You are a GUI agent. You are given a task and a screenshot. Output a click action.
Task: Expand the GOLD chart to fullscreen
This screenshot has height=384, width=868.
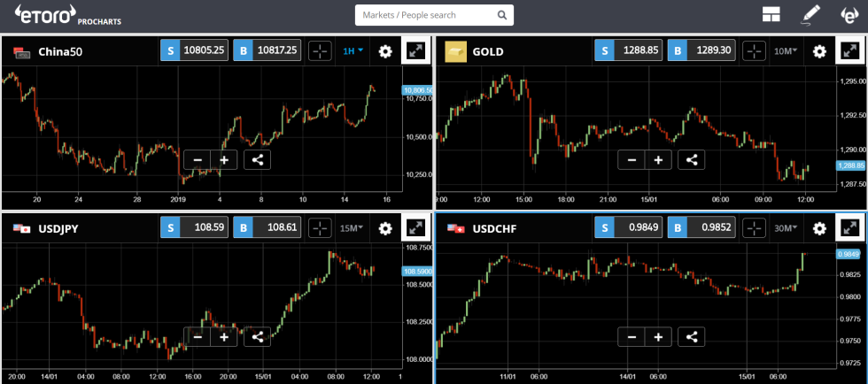point(849,51)
